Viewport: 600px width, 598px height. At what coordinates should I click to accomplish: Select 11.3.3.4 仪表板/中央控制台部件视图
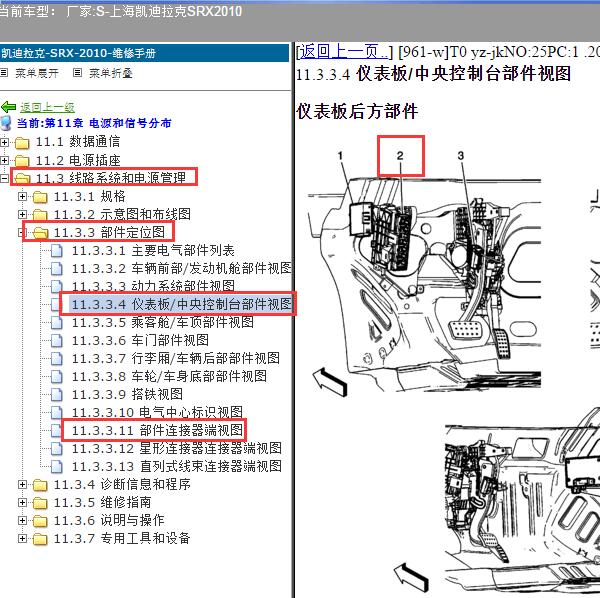click(182, 304)
